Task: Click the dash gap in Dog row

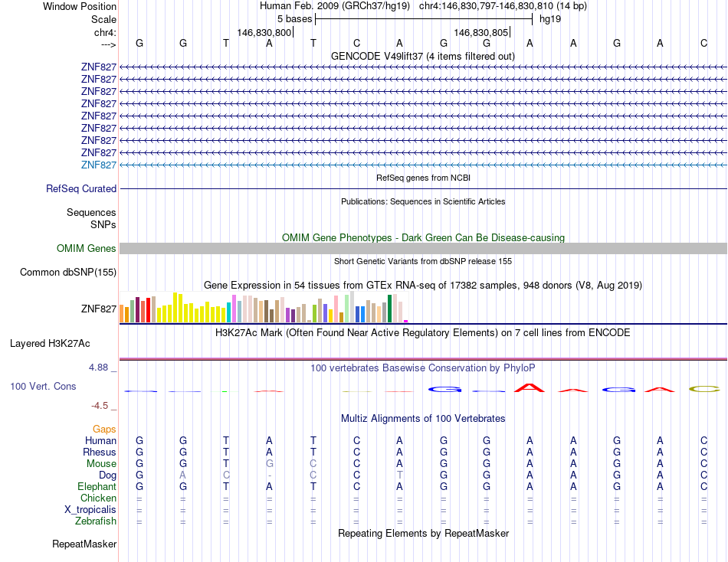Action: tap(270, 475)
